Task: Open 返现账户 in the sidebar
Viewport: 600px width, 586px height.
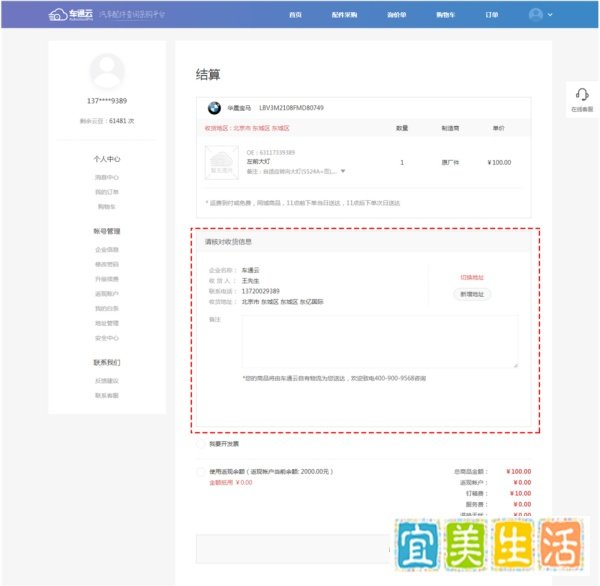Action: coord(107,294)
